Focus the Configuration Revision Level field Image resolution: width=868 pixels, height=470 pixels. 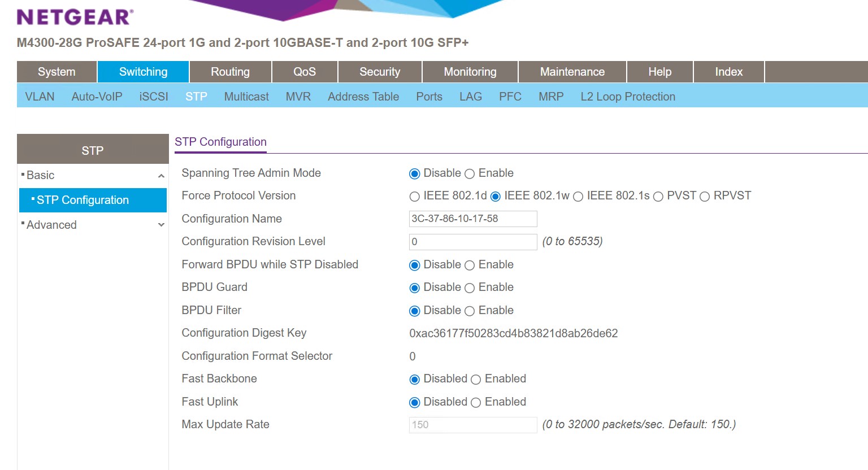pyautogui.click(x=472, y=242)
